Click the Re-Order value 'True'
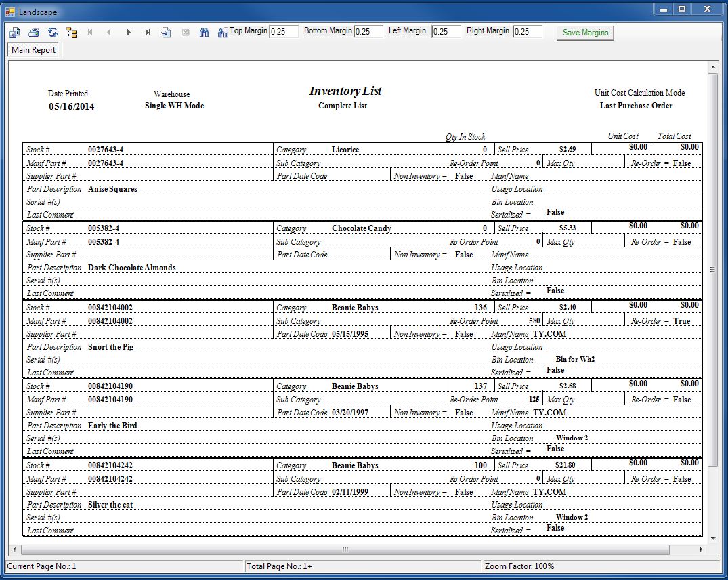 point(681,321)
